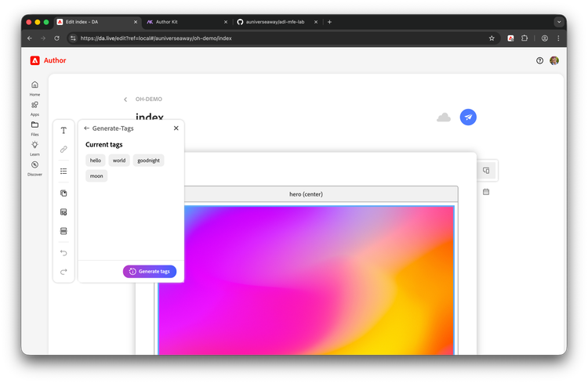Click the link insertion icon
Viewport: 588px width, 383px height.
click(x=64, y=149)
